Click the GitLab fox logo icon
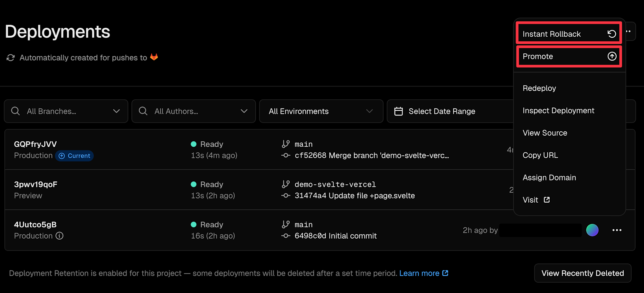 (154, 57)
